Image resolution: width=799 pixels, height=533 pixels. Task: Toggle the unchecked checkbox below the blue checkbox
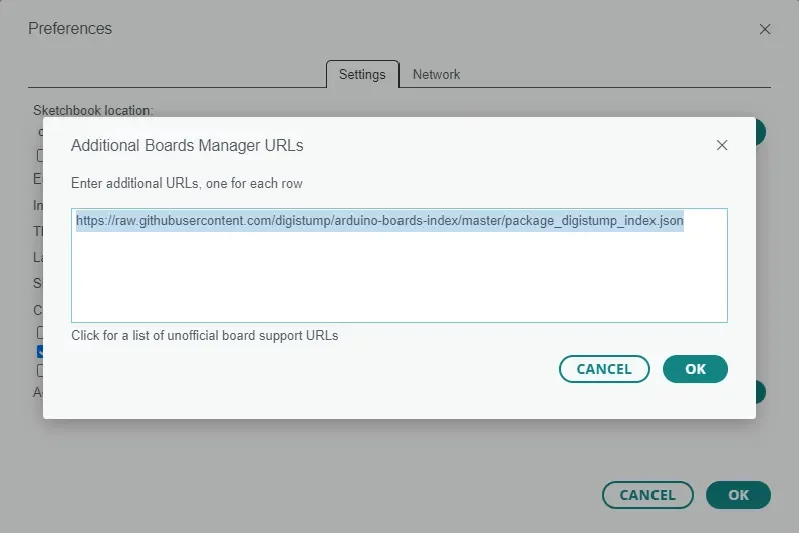pyautogui.click(x=40, y=370)
